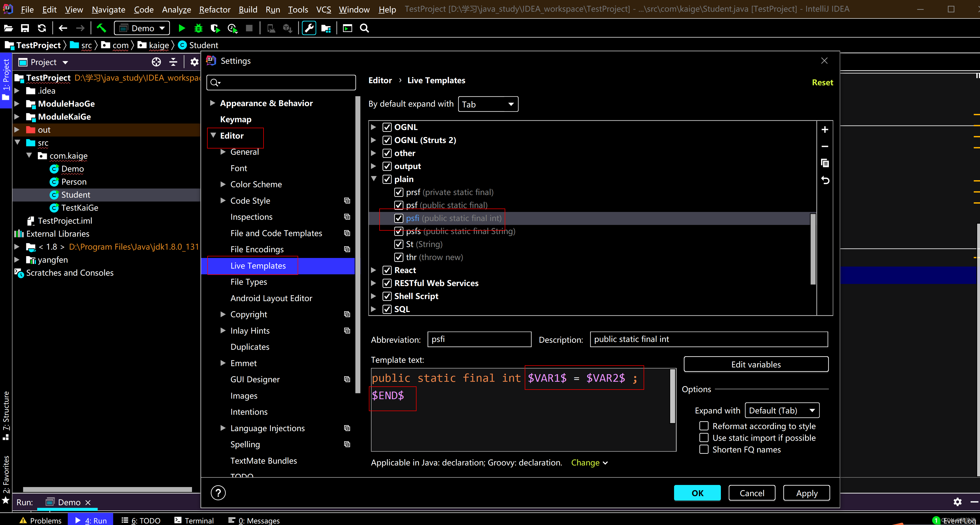Click the Back navigation arrow
This screenshot has height=525, width=980.
[x=63, y=28]
